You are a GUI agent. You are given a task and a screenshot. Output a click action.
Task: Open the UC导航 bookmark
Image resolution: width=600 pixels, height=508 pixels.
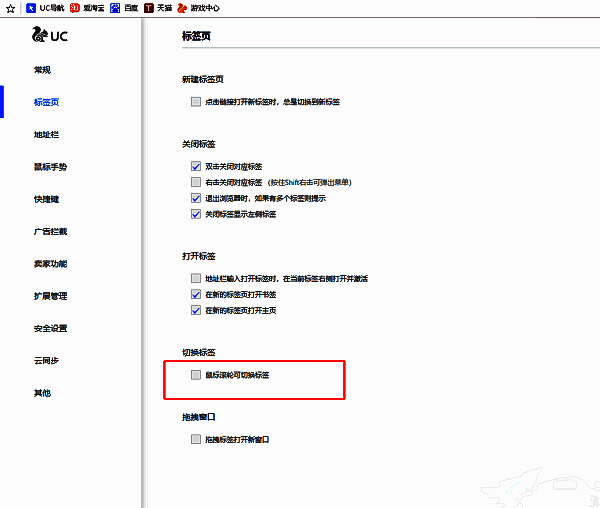click(45, 8)
